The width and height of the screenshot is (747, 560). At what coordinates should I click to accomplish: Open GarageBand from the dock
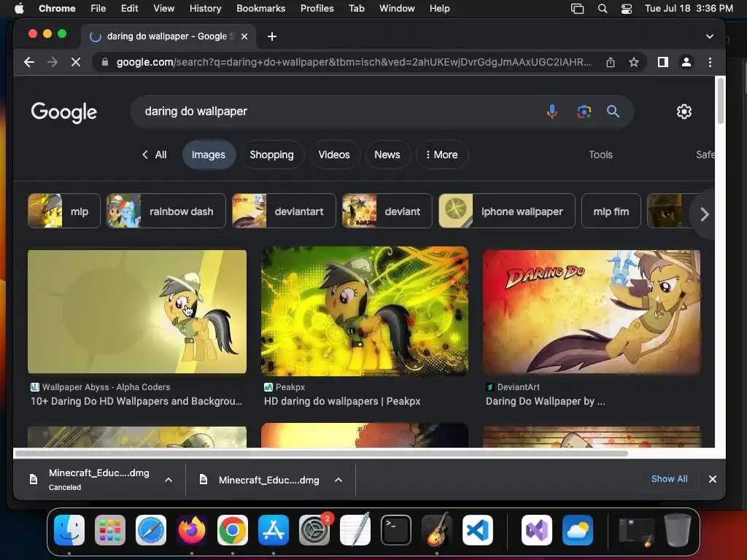pos(437,530)
